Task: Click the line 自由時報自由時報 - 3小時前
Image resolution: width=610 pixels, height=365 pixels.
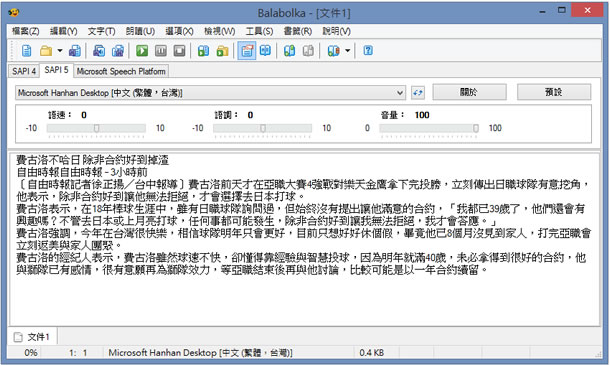Action: point(82,172)
